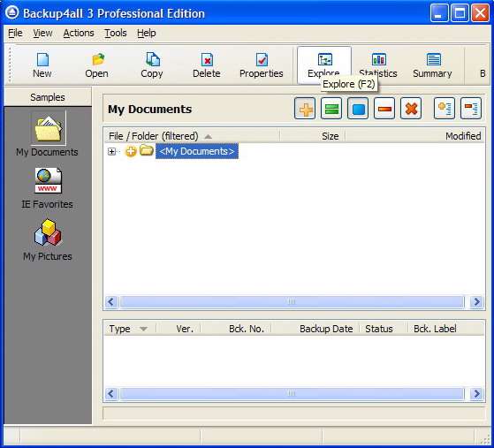This screenshot has width=494, height=448.
Task: Select the <My Documents> tree row
Action: click(197, 151)
